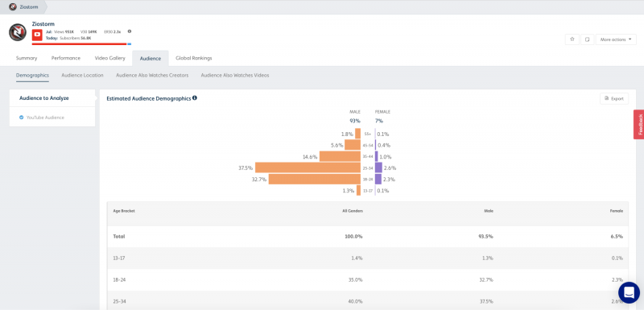Click the All Genders column header
Screen dimensions: 644x310
coord(353,211)
